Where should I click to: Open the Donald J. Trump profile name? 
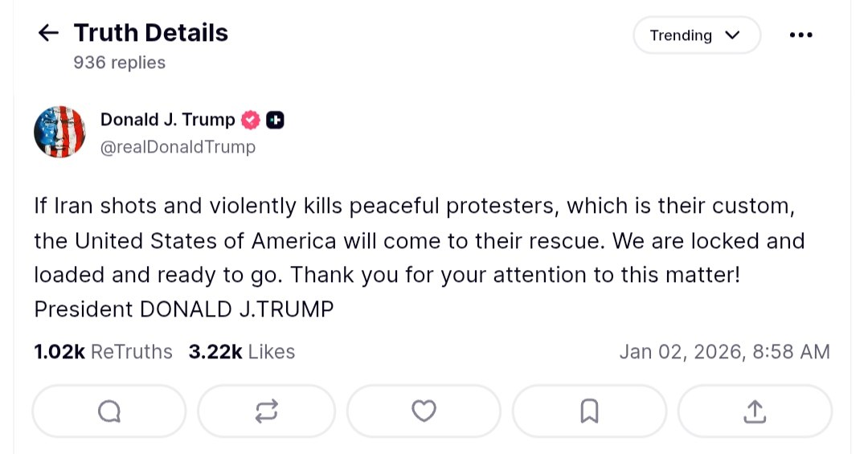click(167, 120)
